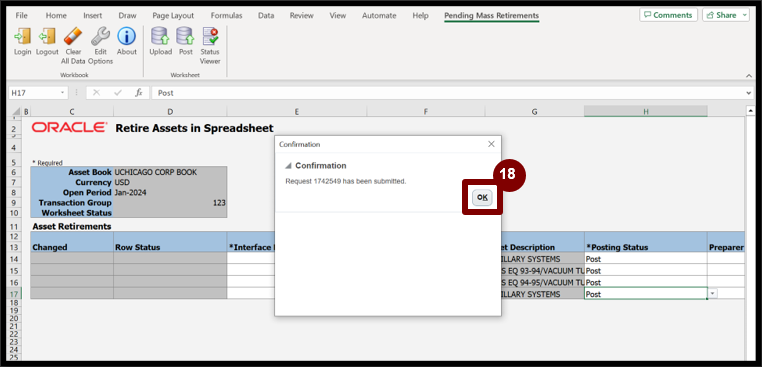Select the Pending Mass Retirements tab

pos(491,16)
